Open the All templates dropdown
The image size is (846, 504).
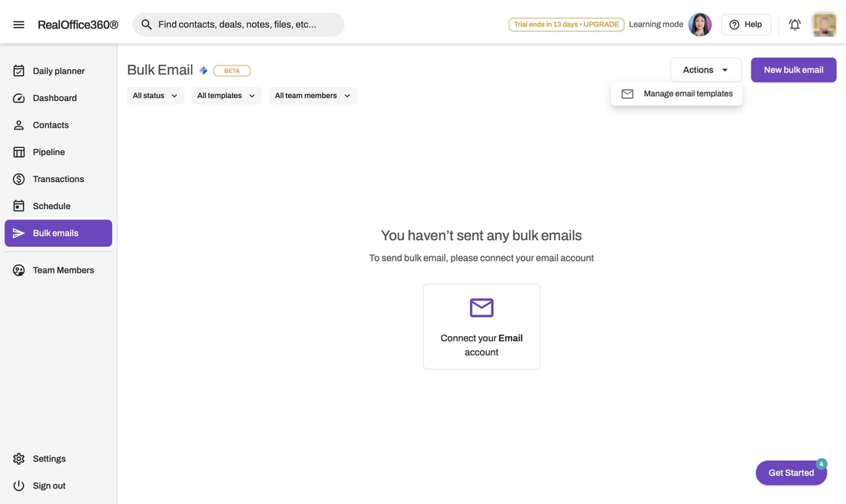[226, 96]
